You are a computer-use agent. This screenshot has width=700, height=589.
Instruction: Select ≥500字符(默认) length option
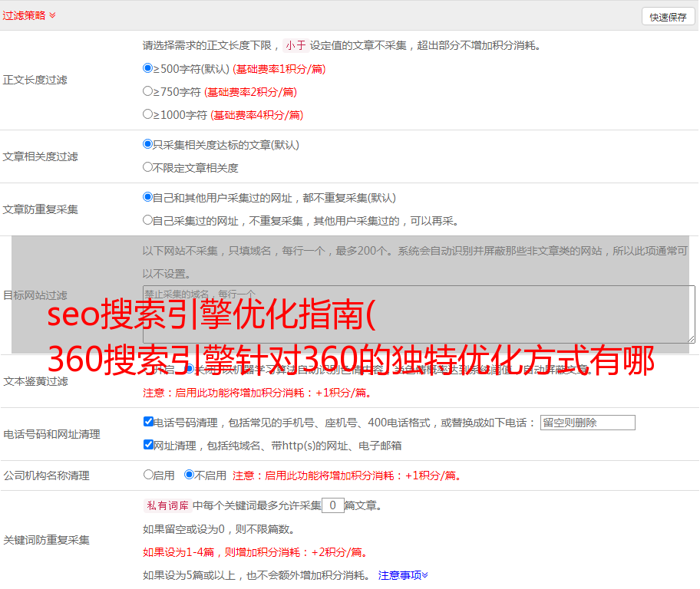(x=148, y=68)
